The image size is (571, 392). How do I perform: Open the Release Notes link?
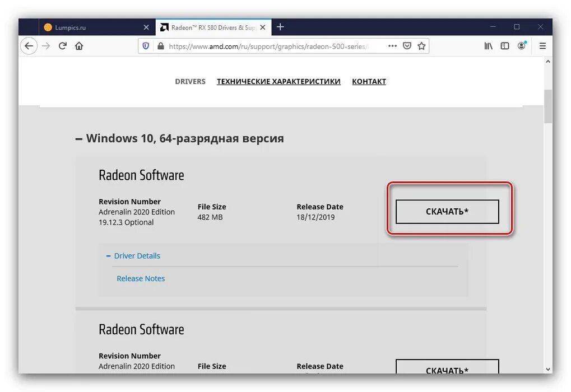[141, 278]
